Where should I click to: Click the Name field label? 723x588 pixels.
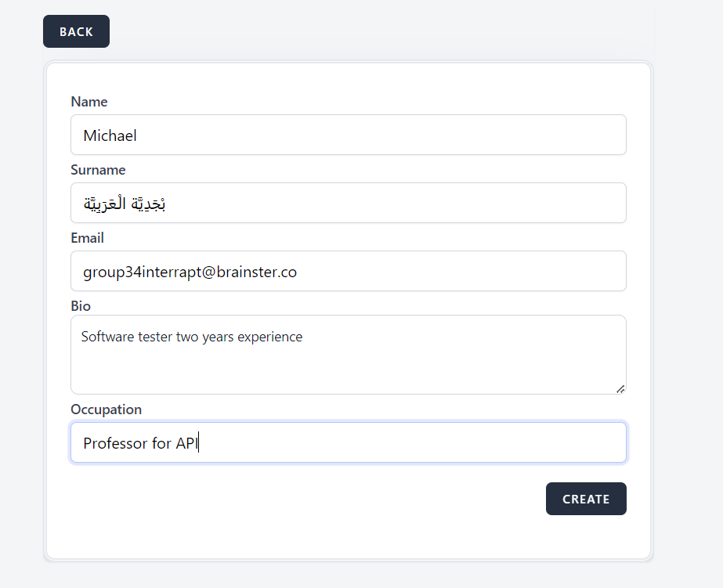[89, 102]
